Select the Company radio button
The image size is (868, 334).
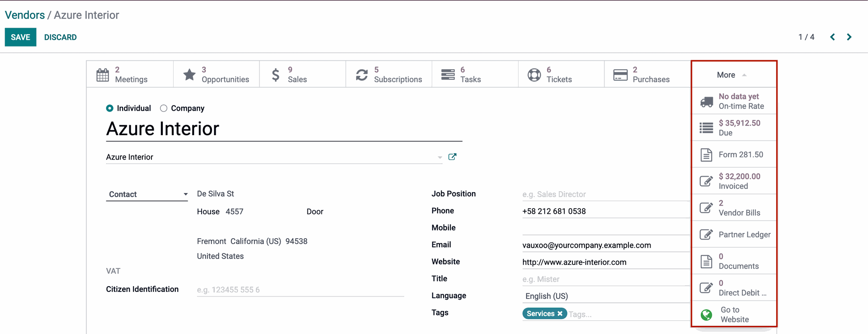tap(164, 108)
